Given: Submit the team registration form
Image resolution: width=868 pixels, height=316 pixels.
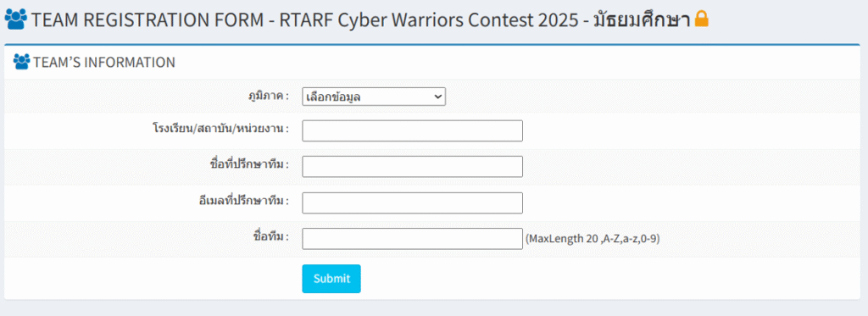Looking at the screenshot, I should point(331,279).
